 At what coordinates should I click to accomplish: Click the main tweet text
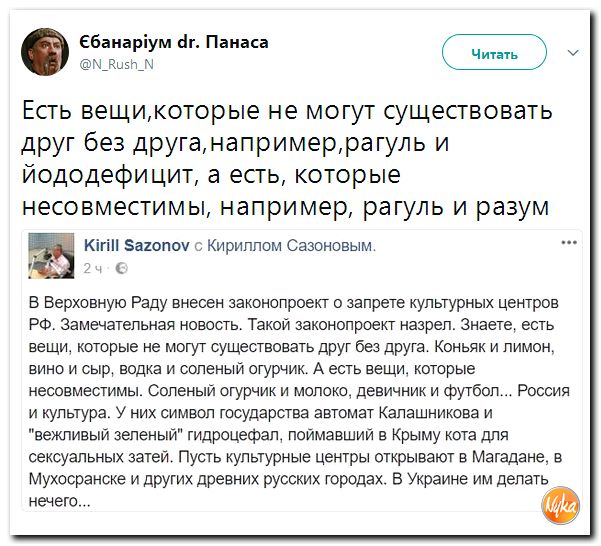(287, 158)
